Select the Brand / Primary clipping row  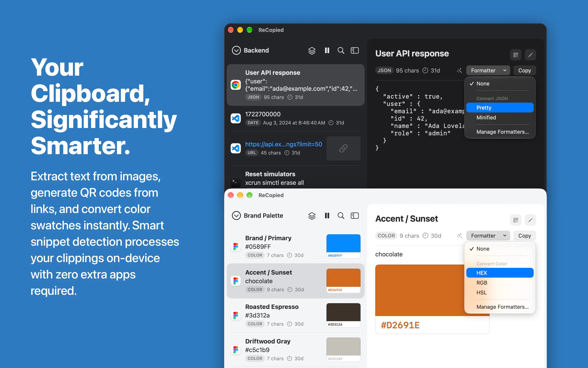tap(295, 246)
